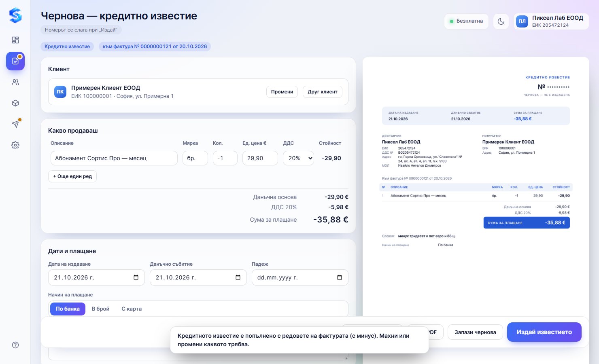
Task: Open the documents section in the sidebar
Action: pyautogui.click(x=15, y=61)
